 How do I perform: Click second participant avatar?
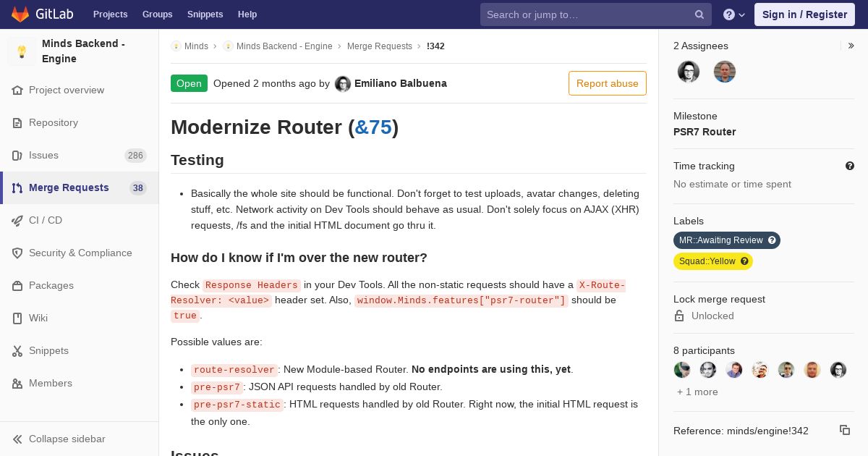click(708, 370)
